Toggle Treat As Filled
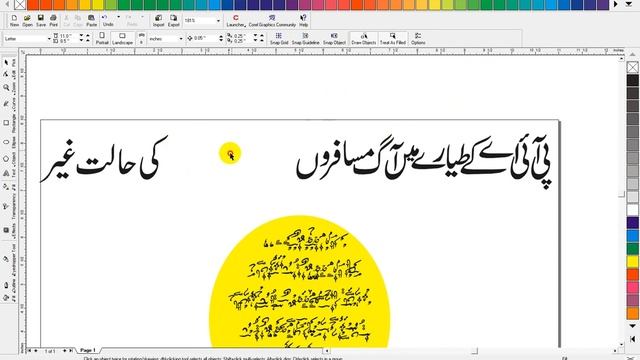 click(x=393, y=39)
